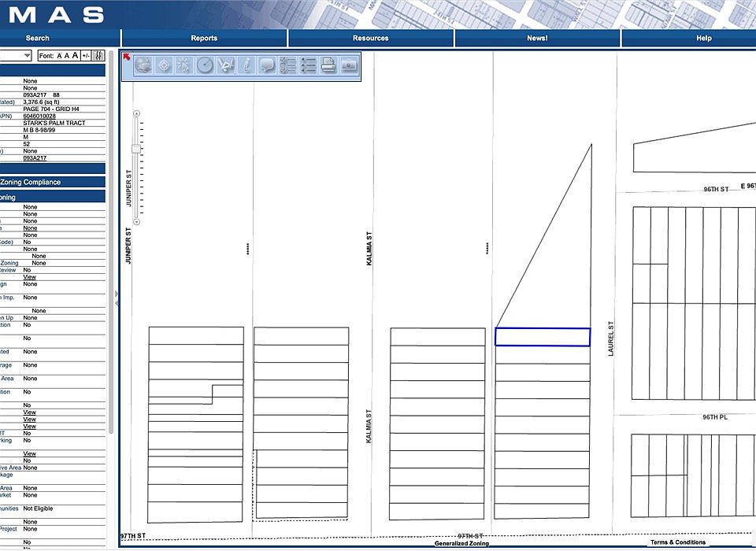Select the info identify tool

coord(246,65)
